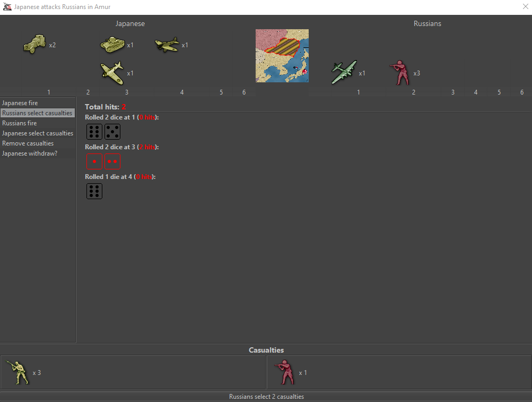532x402 pixels.
Task: Click the Japanese infantry x3 casualty icon
Action: [17, 373]
